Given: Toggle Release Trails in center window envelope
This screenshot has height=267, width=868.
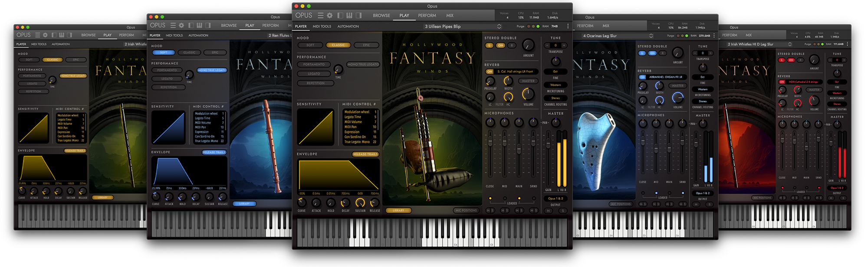Looking at the screenshot, I should (365, 154).
